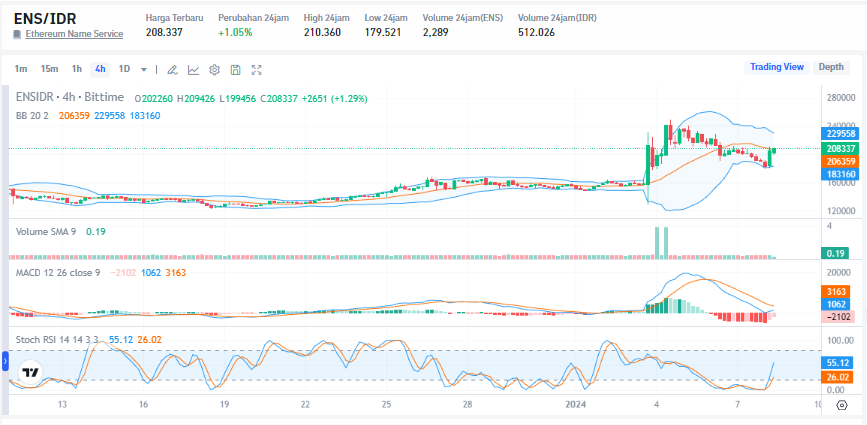Click the Volume 24jam(ENS) value 2,289

[435, 32]
